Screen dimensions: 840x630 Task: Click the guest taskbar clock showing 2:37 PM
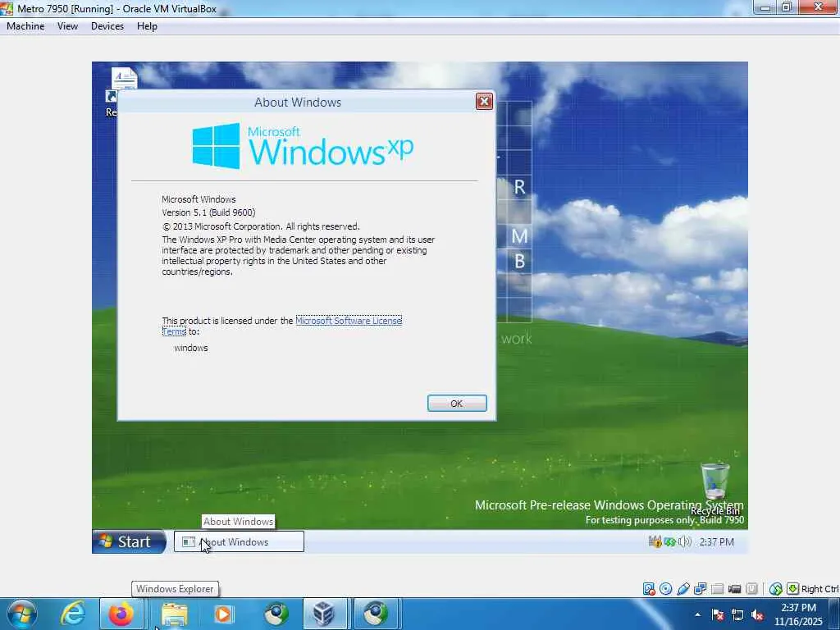[717, 541]
